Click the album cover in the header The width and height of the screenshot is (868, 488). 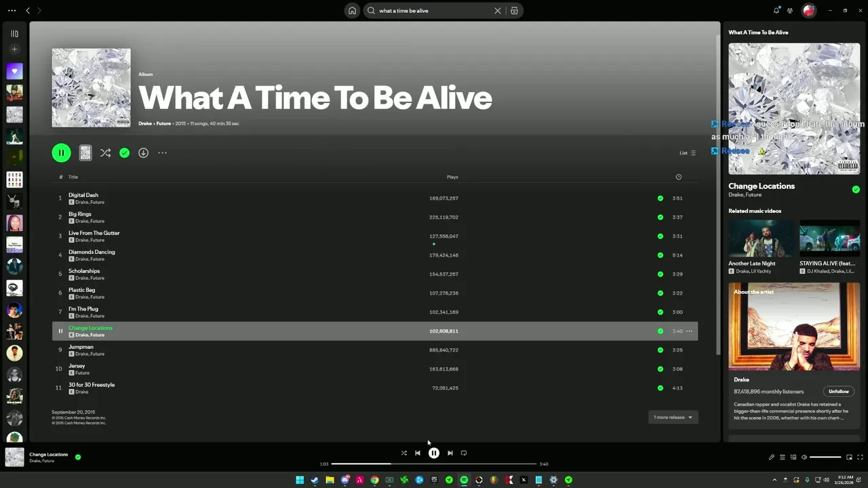pyautogui.click(x=91, y=87)
